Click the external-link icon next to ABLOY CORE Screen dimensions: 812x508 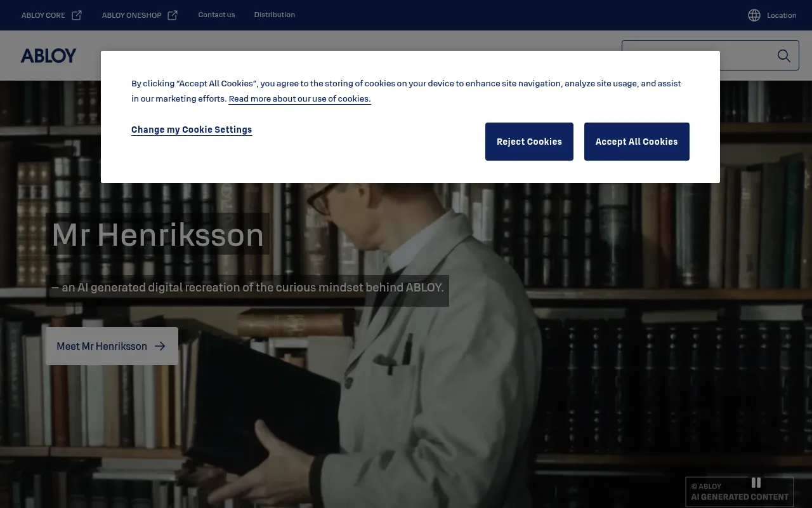pos(77,15)
